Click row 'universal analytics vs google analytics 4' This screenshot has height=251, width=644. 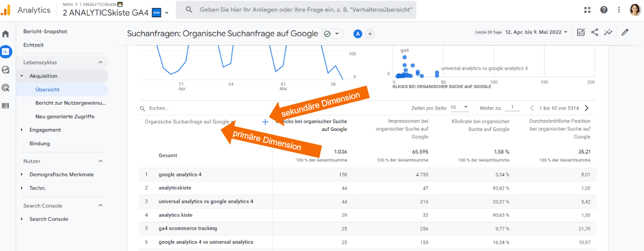(367, 202)
